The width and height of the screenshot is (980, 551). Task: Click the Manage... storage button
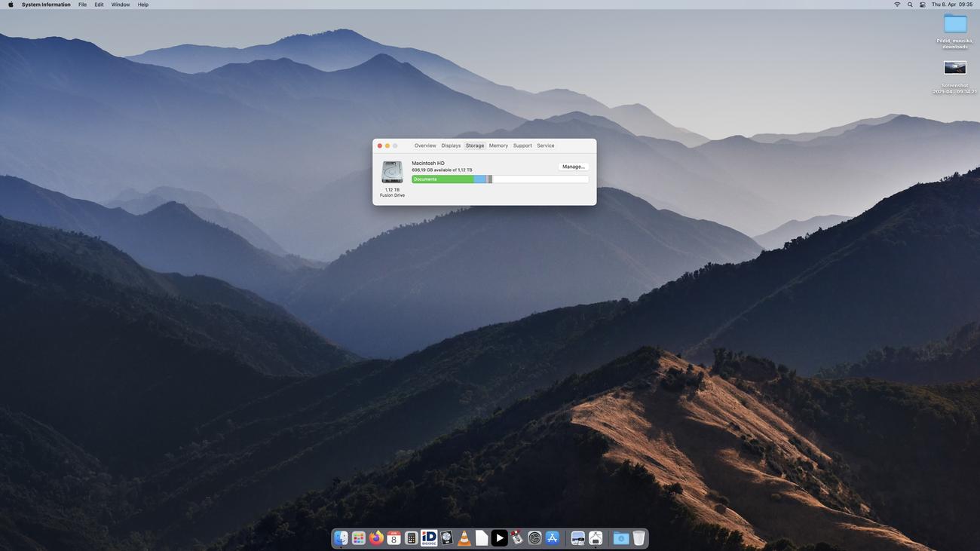(x=574, y=167)
